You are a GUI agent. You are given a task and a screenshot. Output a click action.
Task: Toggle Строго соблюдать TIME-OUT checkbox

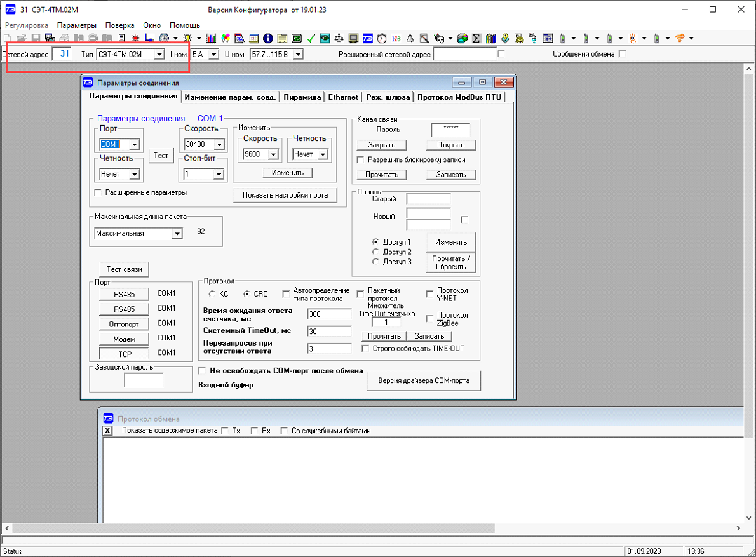(x=365, y=348)
